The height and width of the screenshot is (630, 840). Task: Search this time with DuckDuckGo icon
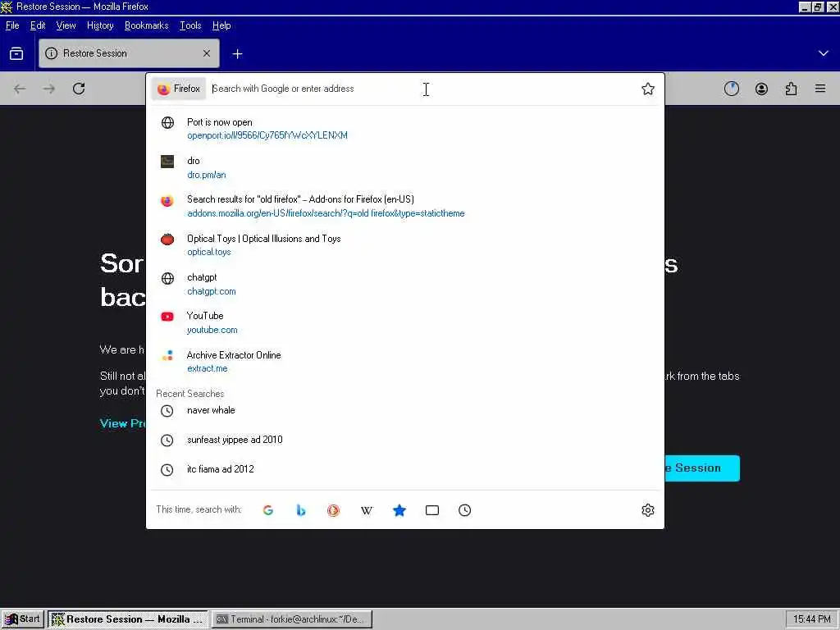(x=333, y=510)
